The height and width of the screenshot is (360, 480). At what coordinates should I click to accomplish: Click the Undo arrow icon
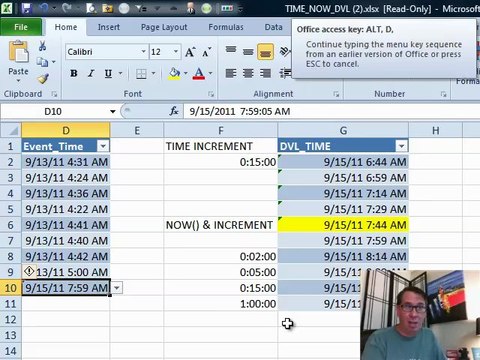coord(44,8)
